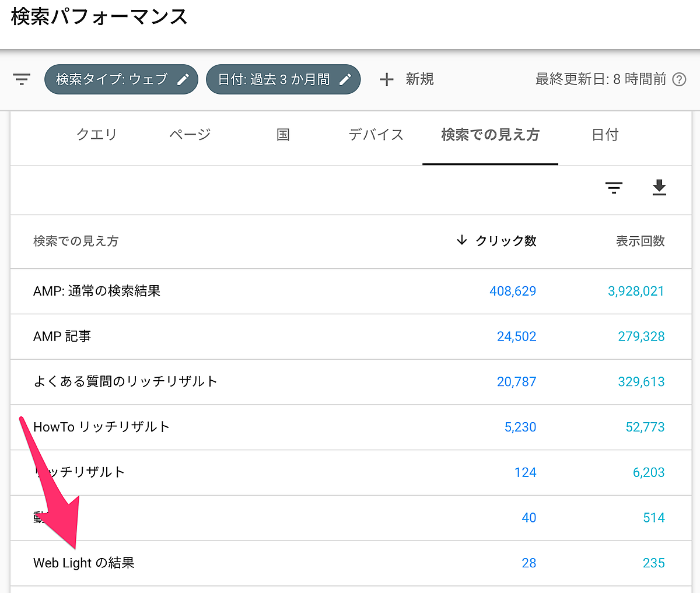Click the 新規 add filter label
Image resolution: width=700 pixels, height=593 pixels.
click(419, 79)
